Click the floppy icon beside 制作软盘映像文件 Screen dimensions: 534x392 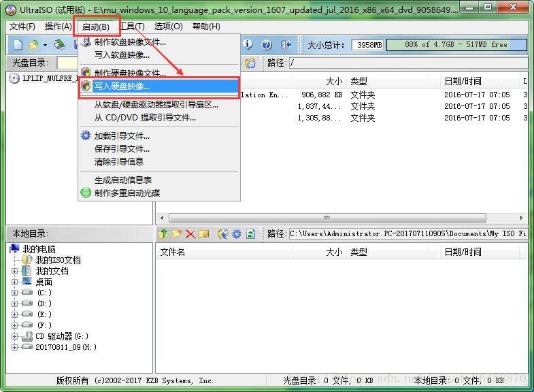pos(86,42)
